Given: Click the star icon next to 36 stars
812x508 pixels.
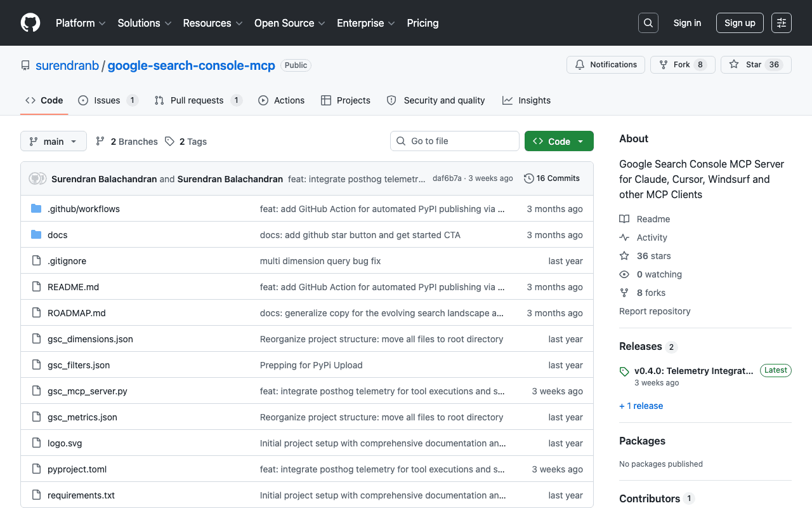Looking at the screenshot, I should pyautogui.click(x=624, y=256).
